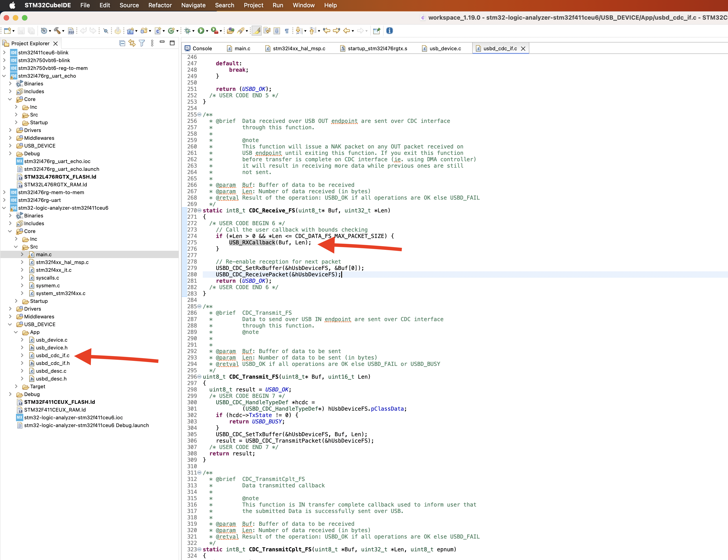Click the External Tools run icon

(215, 31)
